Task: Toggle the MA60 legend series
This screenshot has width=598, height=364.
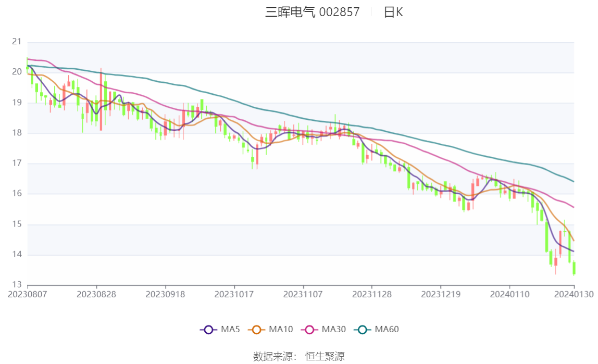Action: (377, 329)
